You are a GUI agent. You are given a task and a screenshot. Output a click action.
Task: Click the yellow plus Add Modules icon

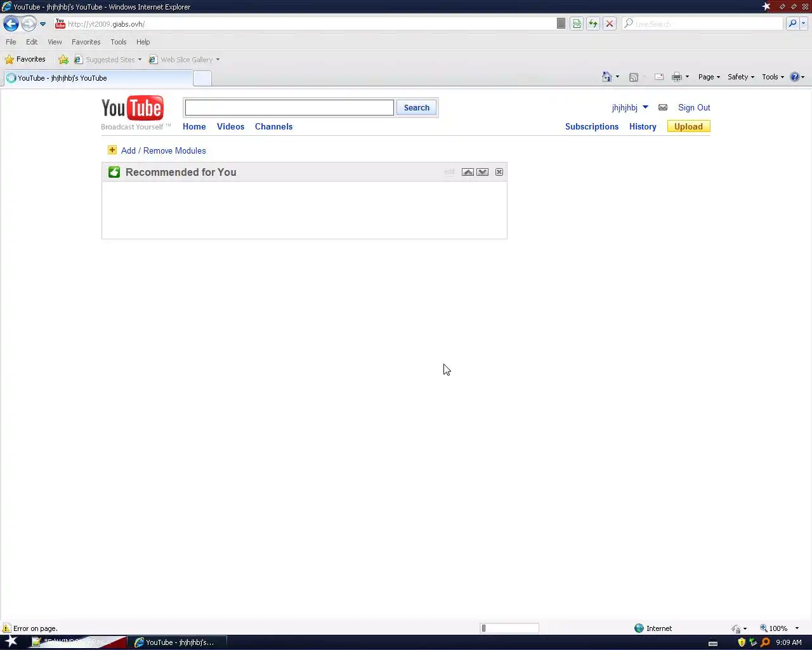(x=112, y=150)
